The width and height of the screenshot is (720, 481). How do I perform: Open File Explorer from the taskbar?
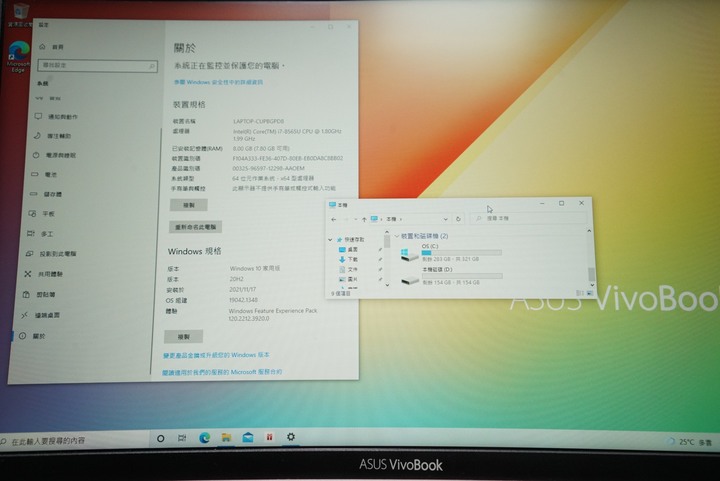[226, 437]
